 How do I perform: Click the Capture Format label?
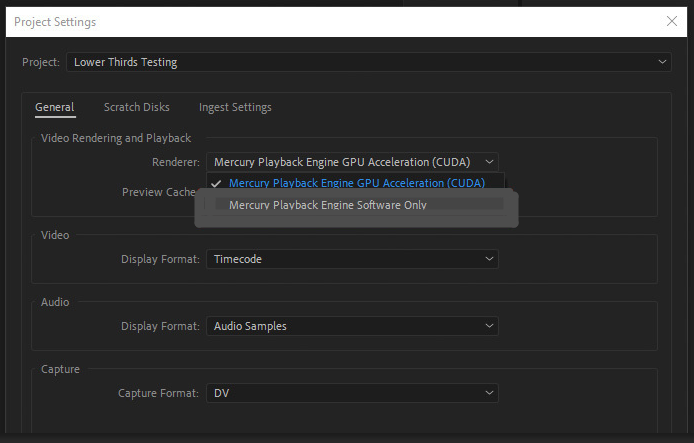158,393
